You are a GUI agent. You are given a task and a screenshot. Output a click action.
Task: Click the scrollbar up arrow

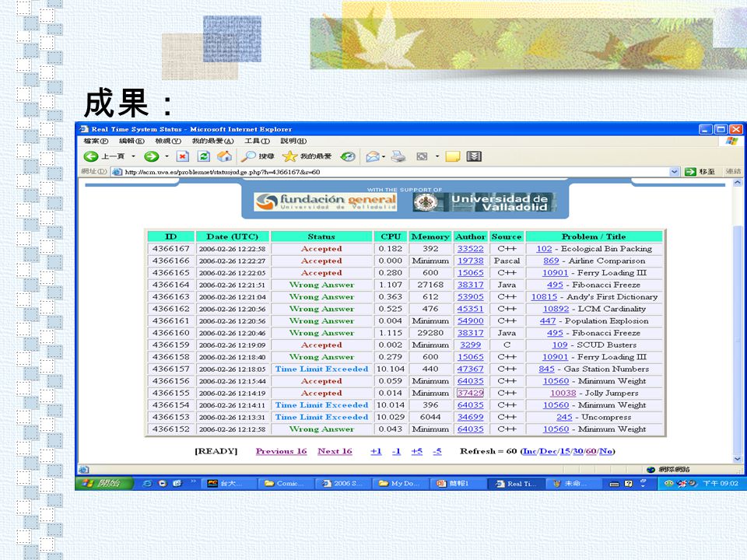pos(738,182)
